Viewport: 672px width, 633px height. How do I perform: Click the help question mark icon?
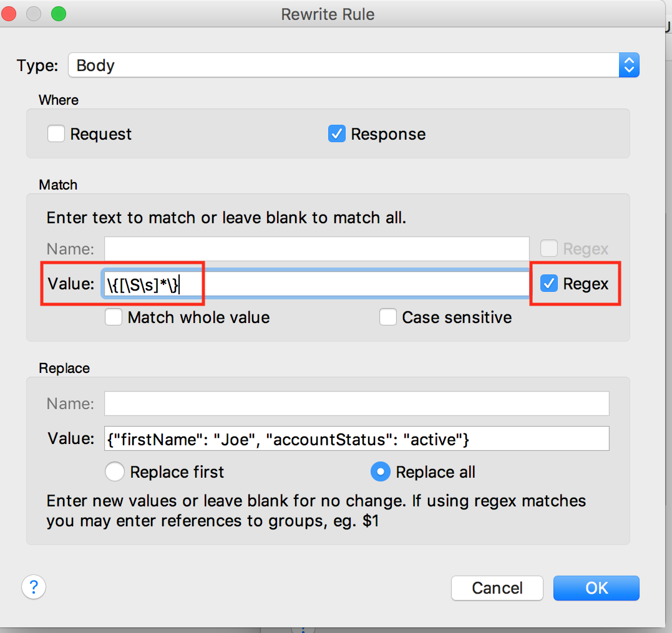pyautogui.click(x=34, y=587)
